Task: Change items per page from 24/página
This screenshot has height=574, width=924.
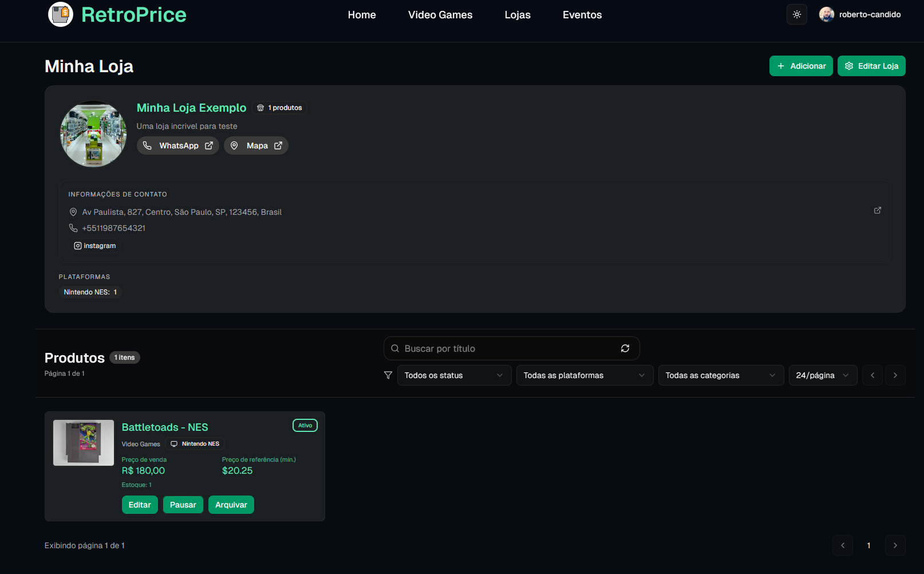Action: [822, 375]
